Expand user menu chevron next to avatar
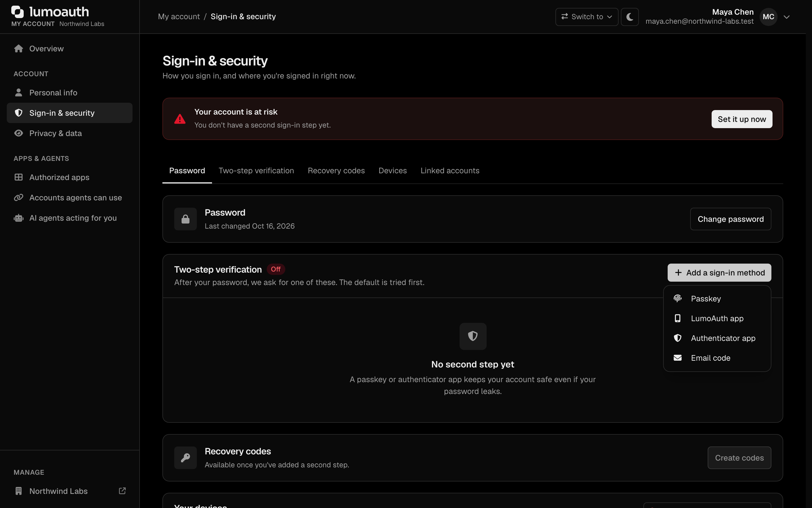The image size is (812, 508). (787, 17)
